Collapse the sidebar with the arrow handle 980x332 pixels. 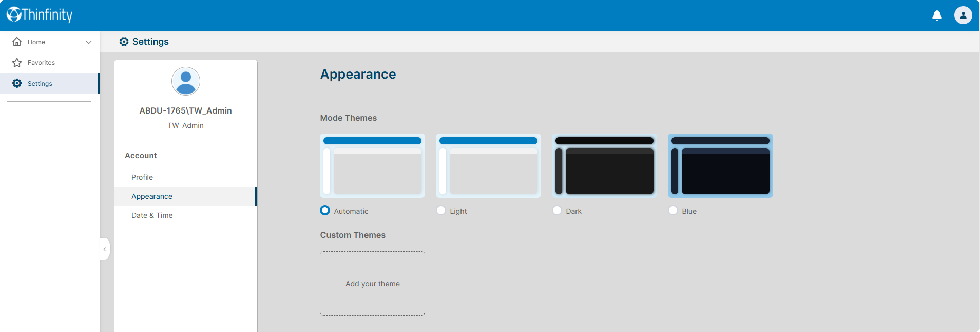(x=105, y=249)
